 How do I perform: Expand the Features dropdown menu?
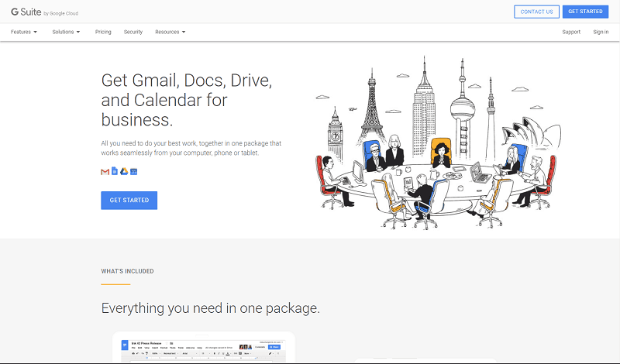click(24, 32)
